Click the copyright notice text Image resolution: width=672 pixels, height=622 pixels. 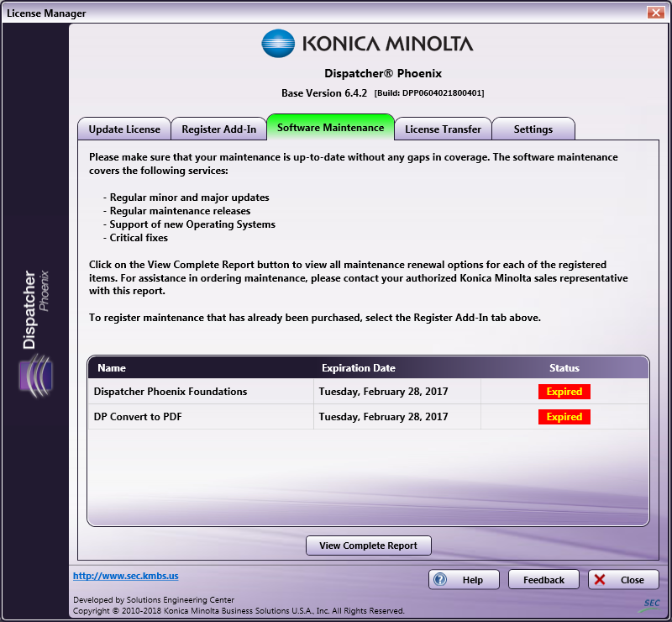pos(239,610)
